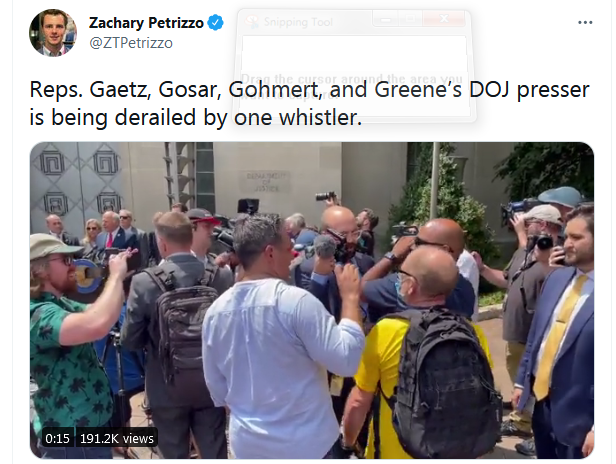Click the tweet line 'Reps. Gaetz, Gosar'

tap(309, 90)
